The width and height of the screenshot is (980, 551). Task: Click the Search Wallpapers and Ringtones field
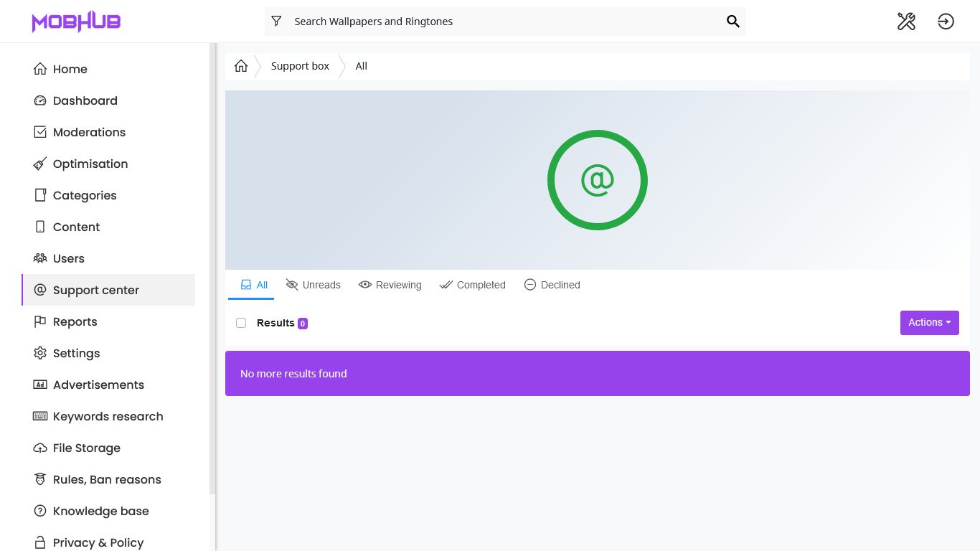502,22
